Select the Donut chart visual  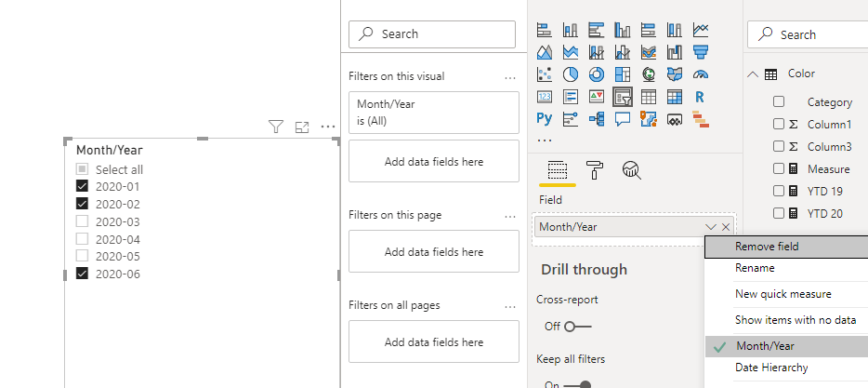pyautogui.click(x=597, y=74)
